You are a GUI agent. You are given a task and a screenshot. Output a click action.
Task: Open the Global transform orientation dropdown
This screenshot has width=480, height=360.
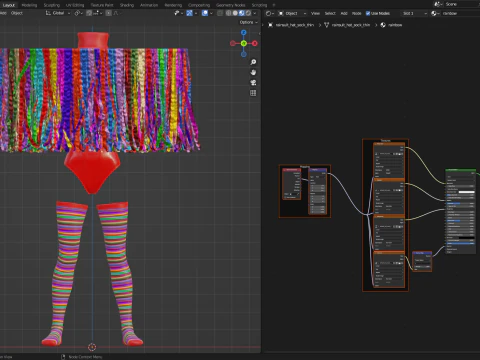point(58,13)
